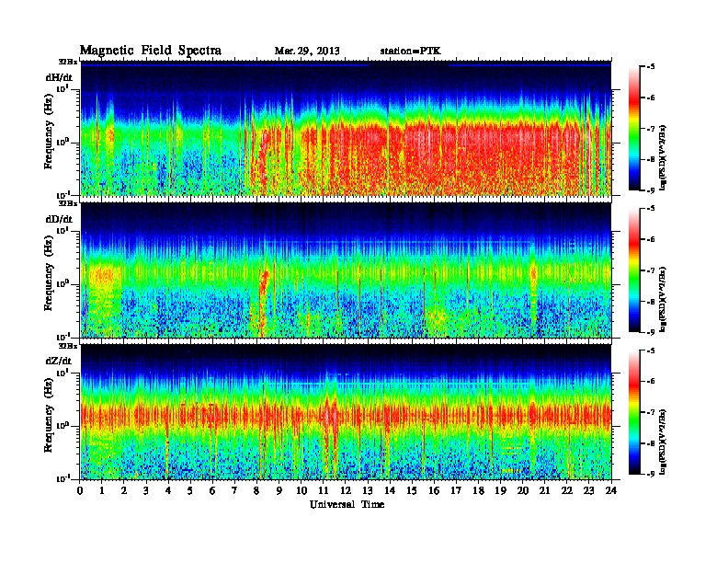Click the color scale bar beside dD/dt
This screenshot has height=563, width=728.
click(x=634, y=270)
